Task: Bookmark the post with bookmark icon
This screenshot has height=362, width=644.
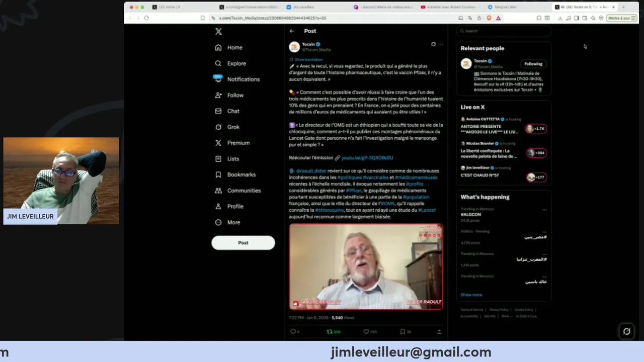Action: (403, 332)
